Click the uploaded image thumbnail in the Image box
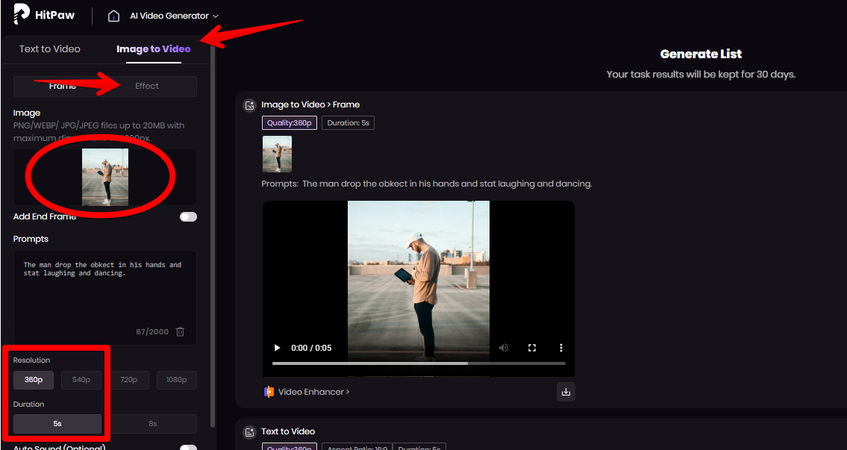 click(x=105, y=177)
